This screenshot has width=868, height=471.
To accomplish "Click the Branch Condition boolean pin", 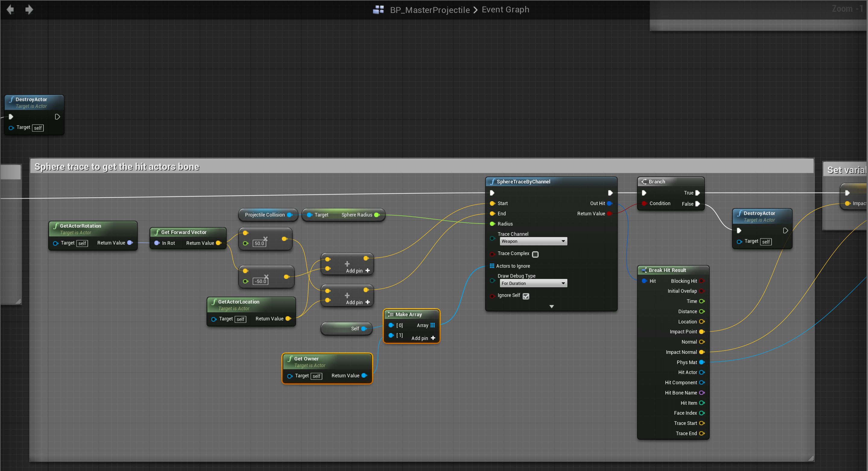I will click(x=644, y=203).
